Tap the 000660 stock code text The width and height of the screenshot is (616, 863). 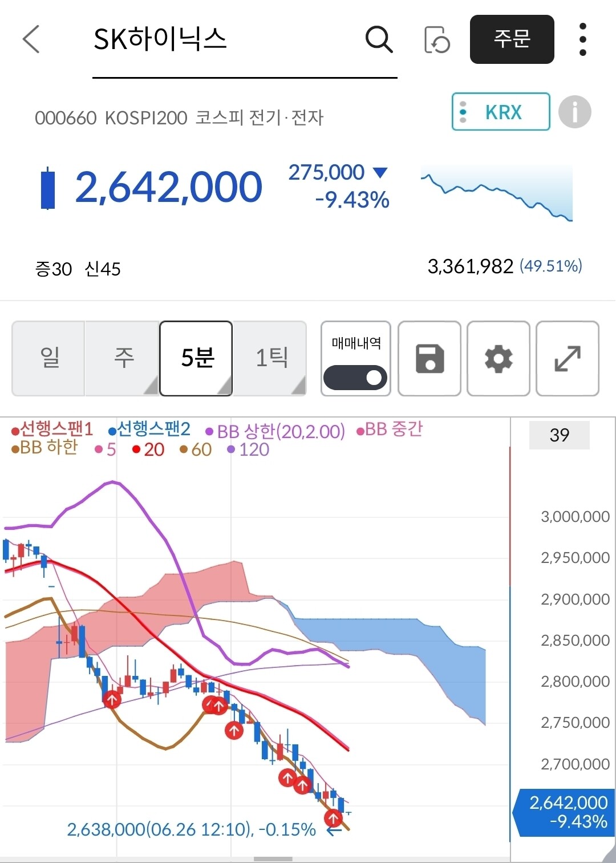point(66,118)
